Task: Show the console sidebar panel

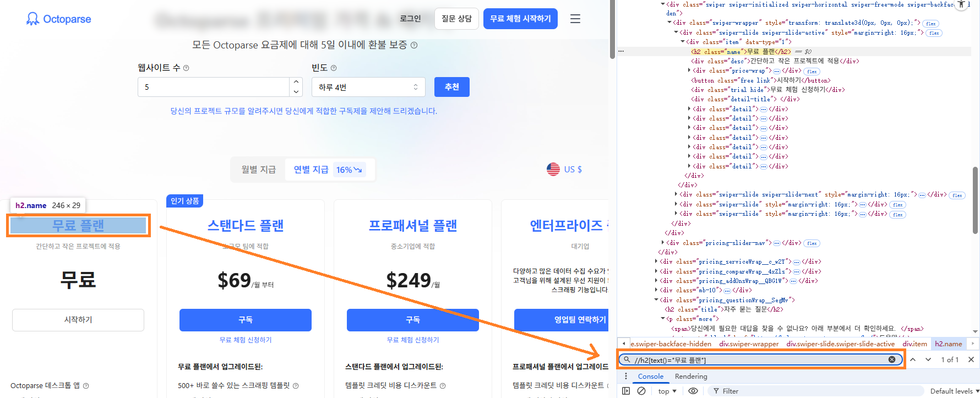Action: [626, 391]
